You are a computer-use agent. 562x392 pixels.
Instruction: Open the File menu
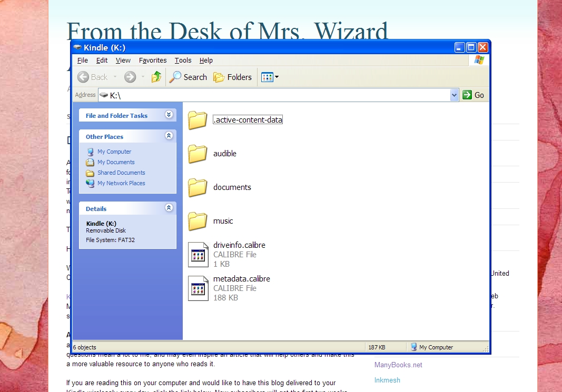(83, 60)
